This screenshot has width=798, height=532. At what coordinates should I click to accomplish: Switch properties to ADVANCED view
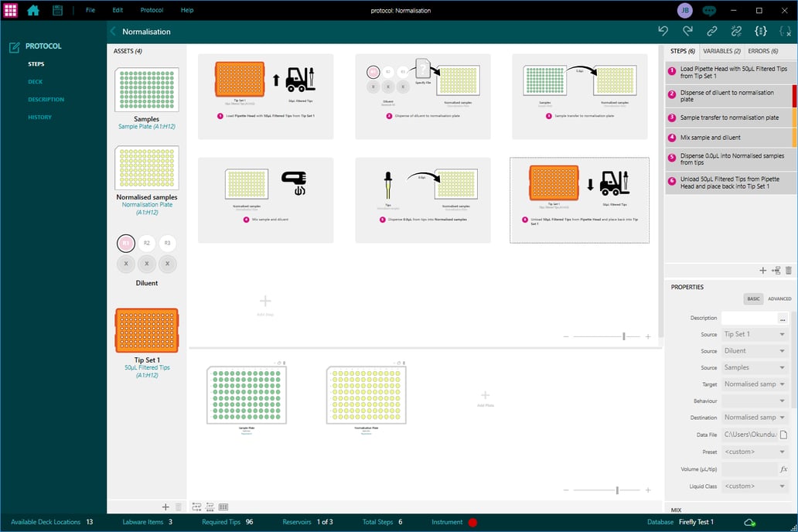point(779,298)
